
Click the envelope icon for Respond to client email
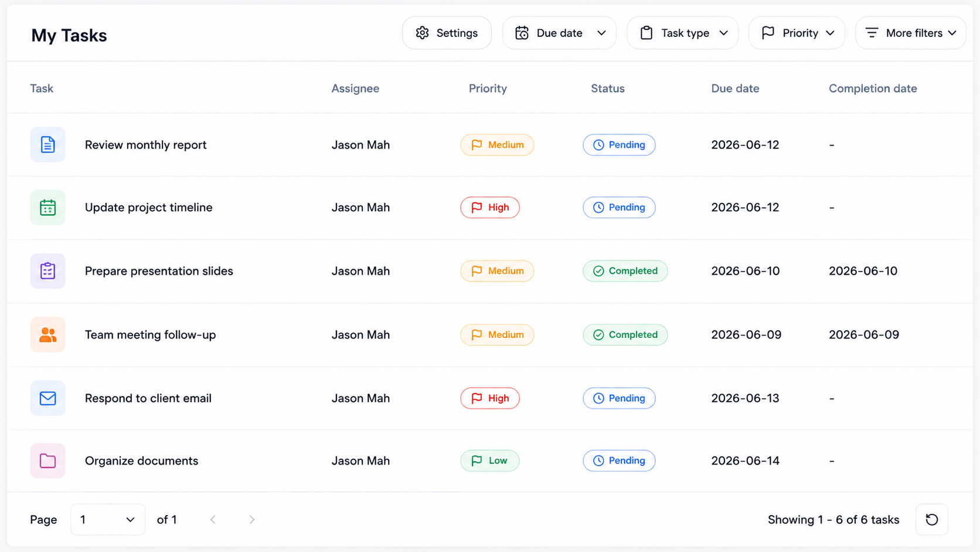(47, 398)
